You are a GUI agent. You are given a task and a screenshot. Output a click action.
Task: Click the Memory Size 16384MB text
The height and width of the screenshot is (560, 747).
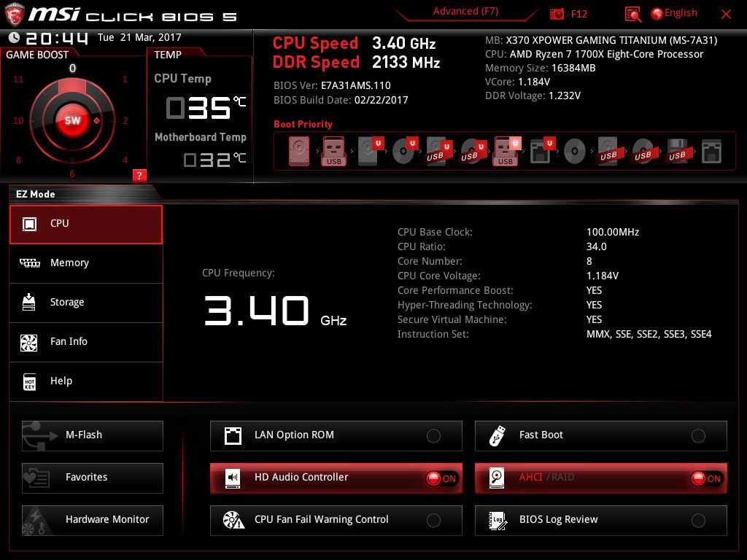[541, 68]
